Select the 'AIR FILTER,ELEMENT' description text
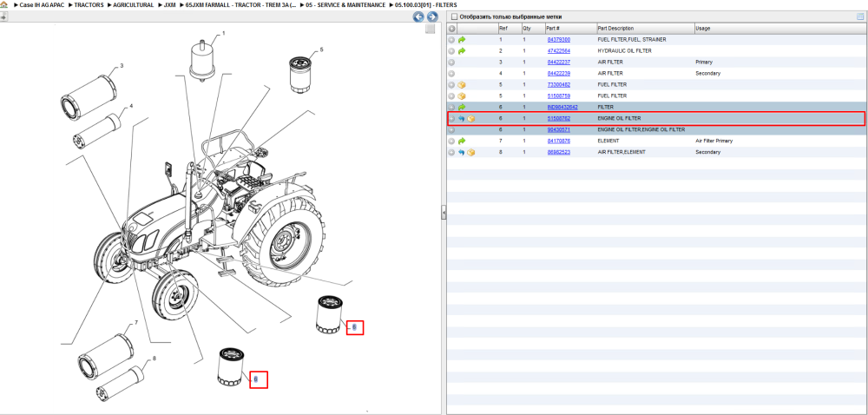The image size is (868, 415). tap(621, 152)
